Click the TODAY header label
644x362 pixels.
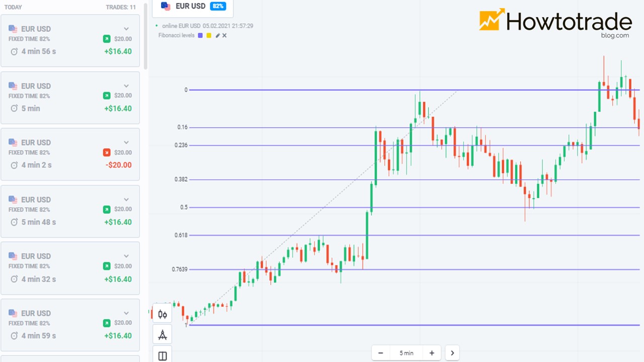(13, 8)
